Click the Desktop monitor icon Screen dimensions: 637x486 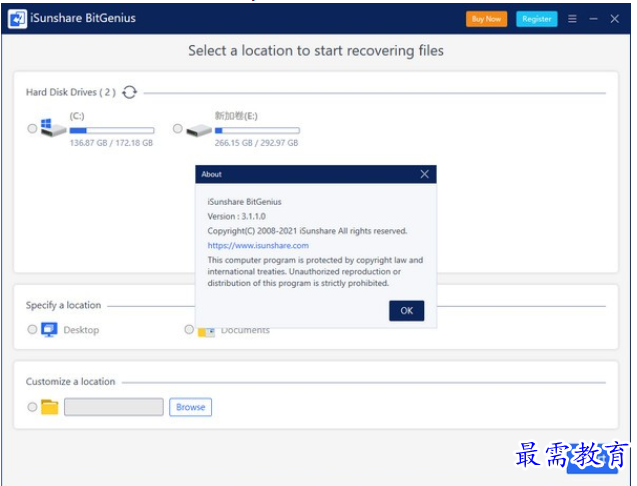(49, 330)
